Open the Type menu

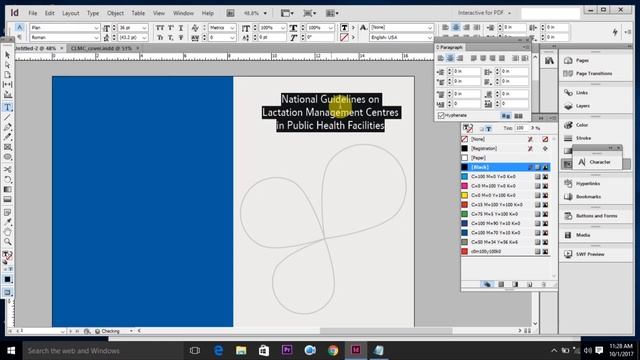(93, 13)
